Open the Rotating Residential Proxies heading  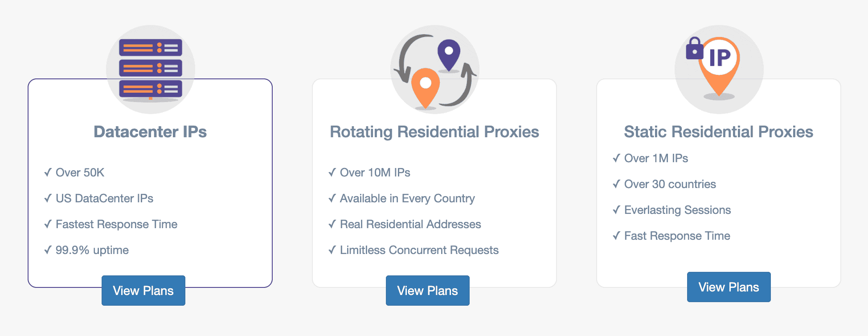point(434,132)
